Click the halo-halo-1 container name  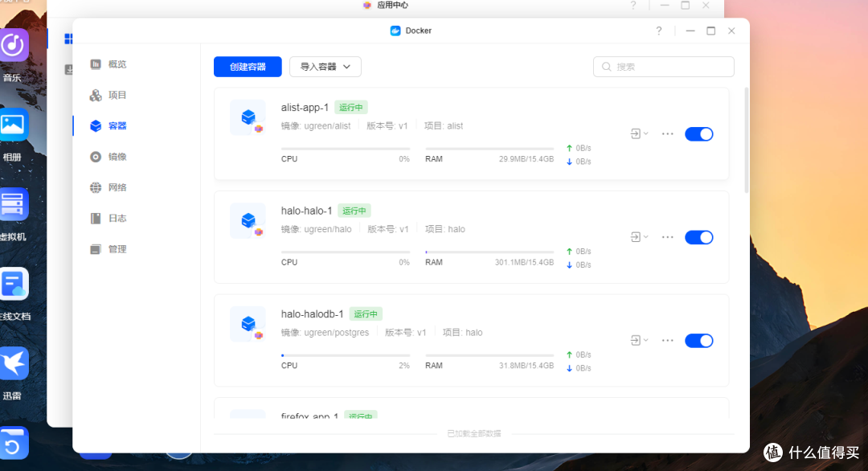click(x=307, y=211)
